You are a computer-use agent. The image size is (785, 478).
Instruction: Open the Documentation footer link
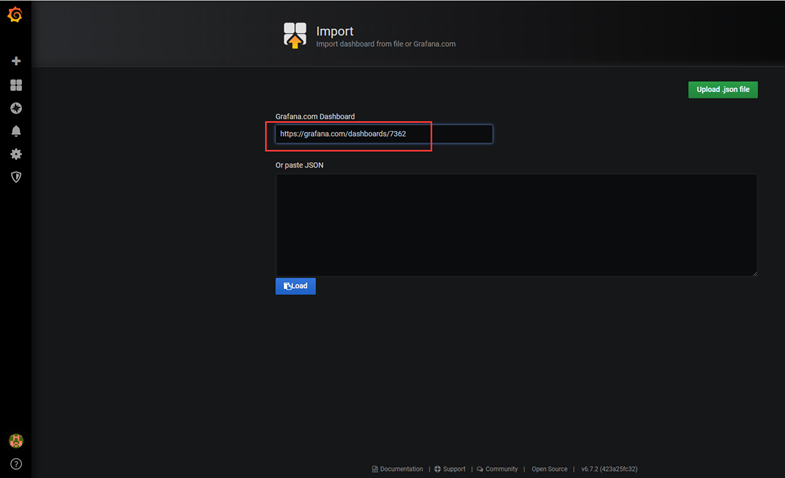click(x=398, y=469)
